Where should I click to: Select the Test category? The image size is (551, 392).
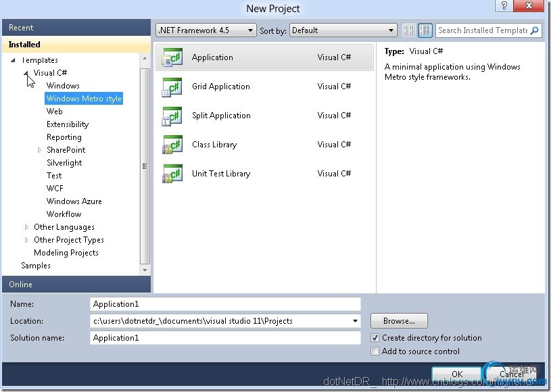coord(54,176)
